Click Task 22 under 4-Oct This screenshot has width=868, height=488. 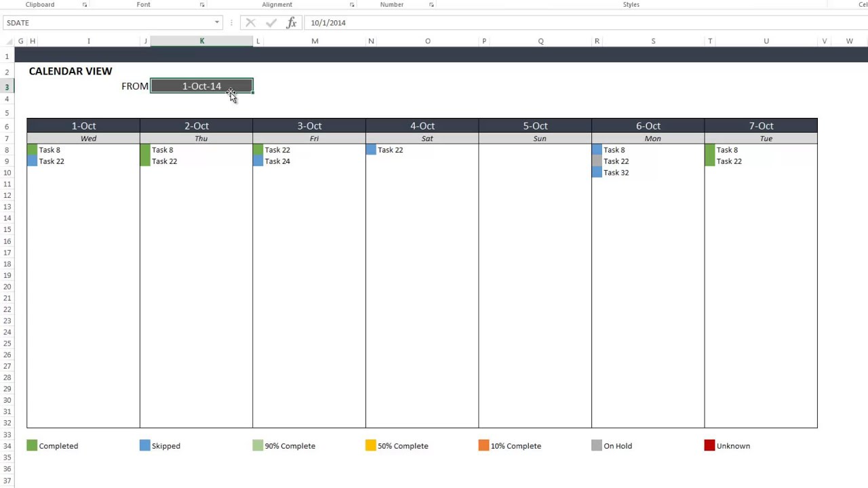(390, 150)
